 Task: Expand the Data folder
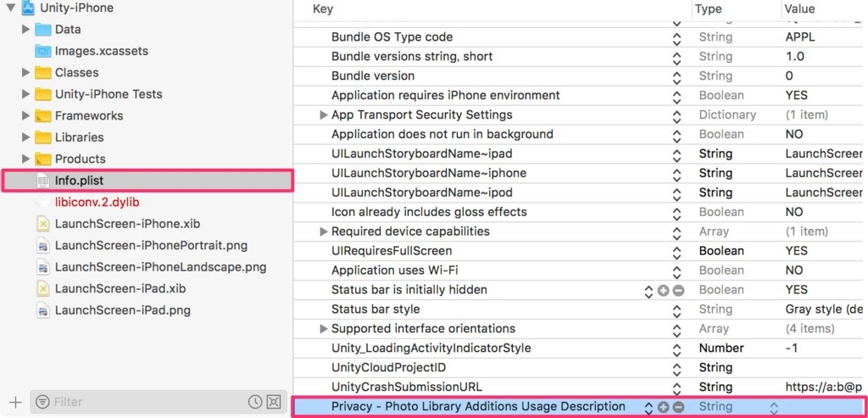coord(25,30)
